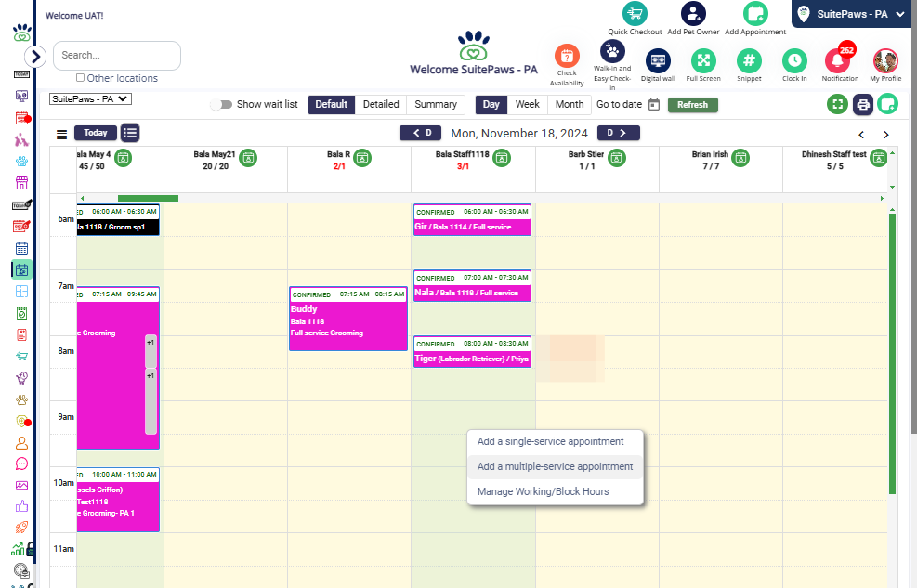Select the Week calendar tab
The image size is (917, 588).
[528, 105]
